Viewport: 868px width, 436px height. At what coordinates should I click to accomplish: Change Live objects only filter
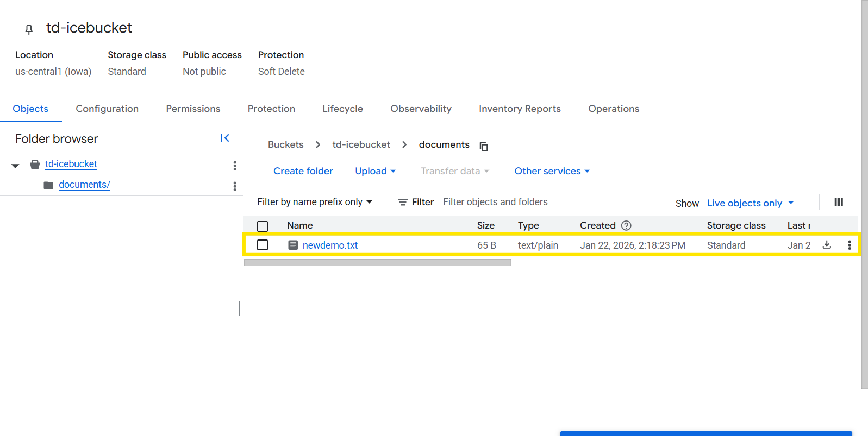(x=750, y=203)
